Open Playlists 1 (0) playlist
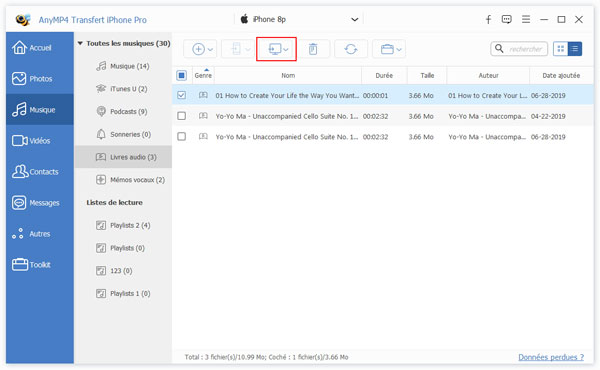 123,293
